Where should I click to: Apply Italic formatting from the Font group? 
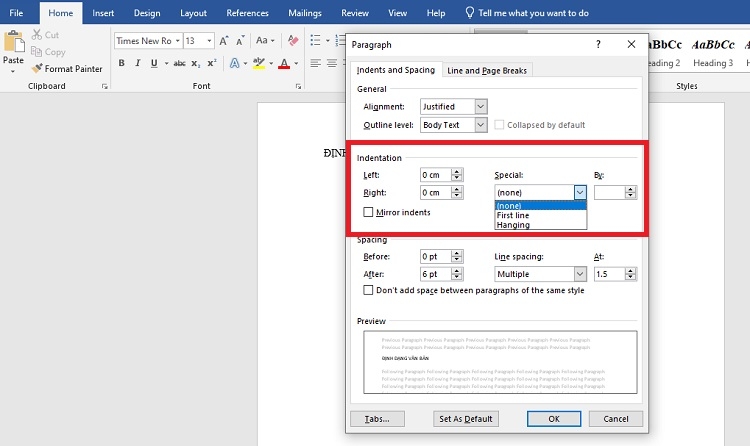(x=138, y=63)
